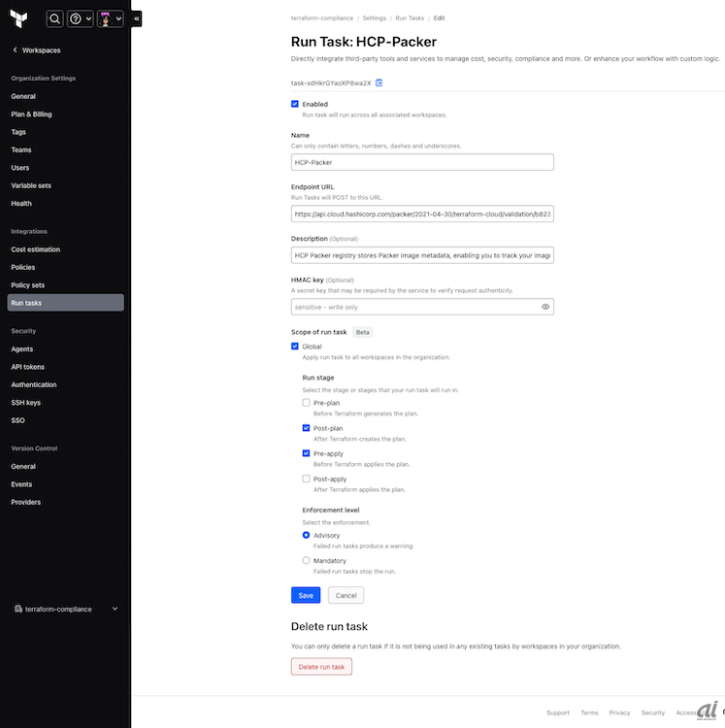This screenshot has width=725, height=728.
Task: Open the Terms footer link
Action: coord(589,712)
